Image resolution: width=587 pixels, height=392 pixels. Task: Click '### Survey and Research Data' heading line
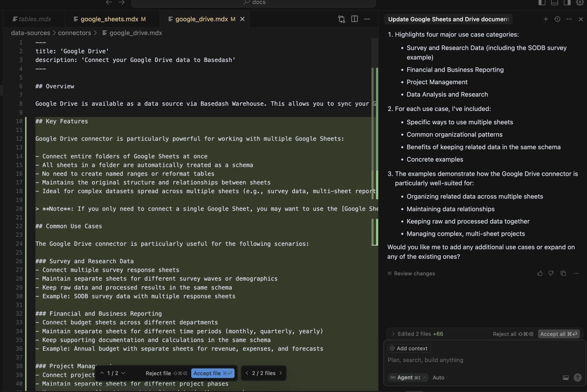(x=85, y=261)
